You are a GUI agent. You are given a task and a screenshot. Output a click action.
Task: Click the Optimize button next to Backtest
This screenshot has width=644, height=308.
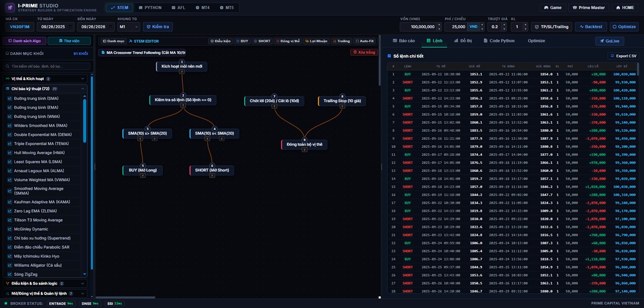pyautogui.click(x=624, y=27)
